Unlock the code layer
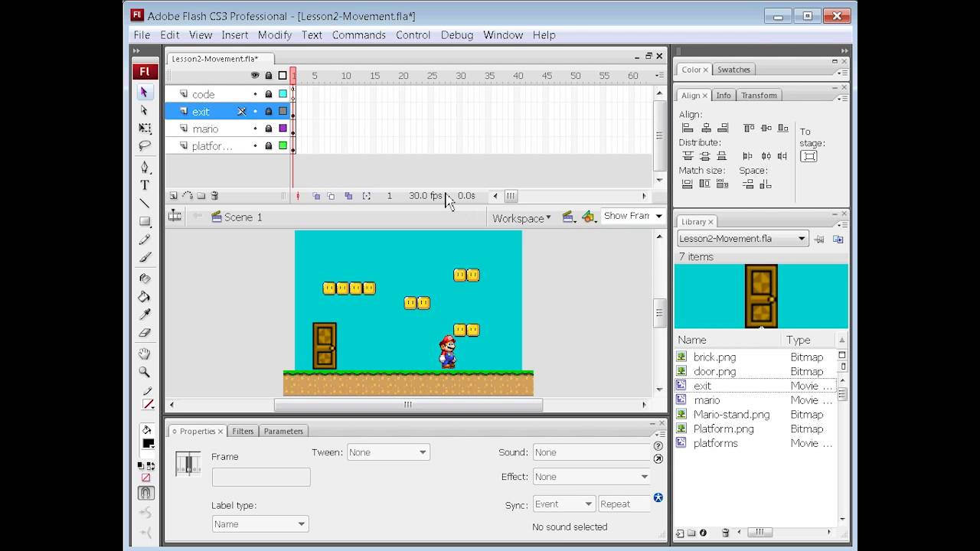 (x=269, y=94)
